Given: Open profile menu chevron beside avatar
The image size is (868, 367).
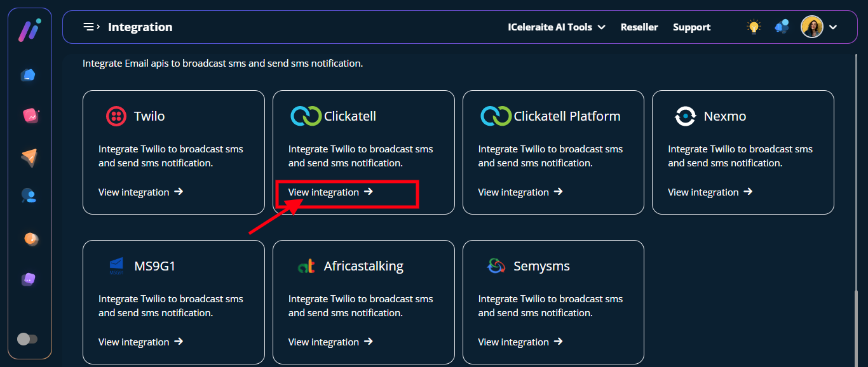Looking at the screenshot, I should pyautogui.click(x=833, y=27).
